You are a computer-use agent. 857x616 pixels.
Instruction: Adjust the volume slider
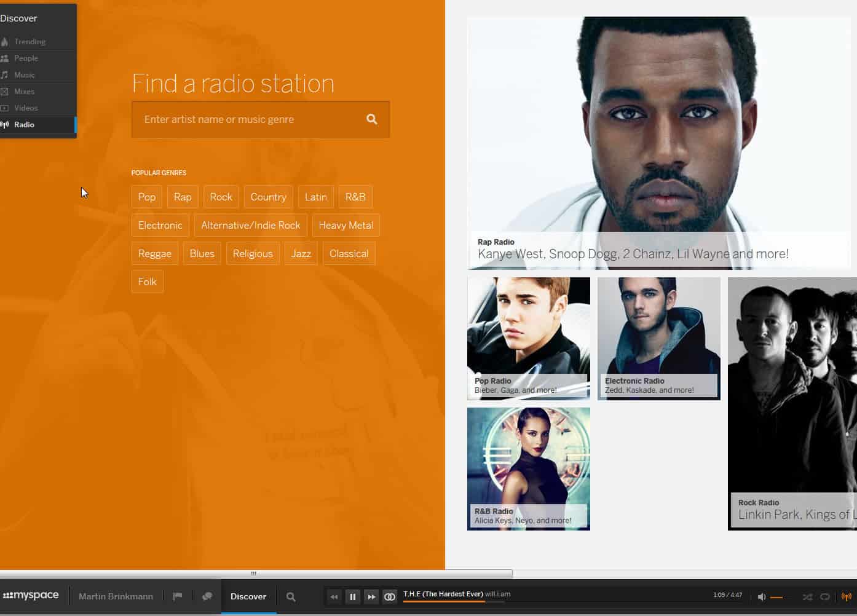point(776,597)
